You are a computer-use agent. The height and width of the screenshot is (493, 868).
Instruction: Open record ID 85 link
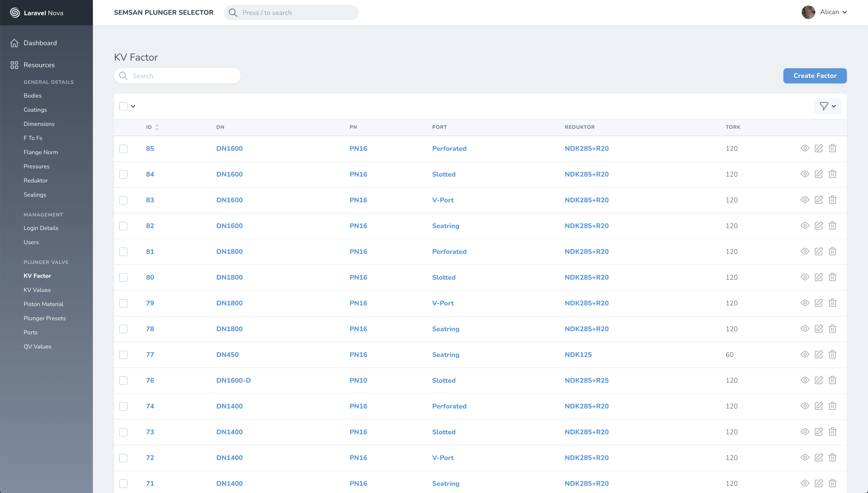pyautogui.click(x=150, y=148)
